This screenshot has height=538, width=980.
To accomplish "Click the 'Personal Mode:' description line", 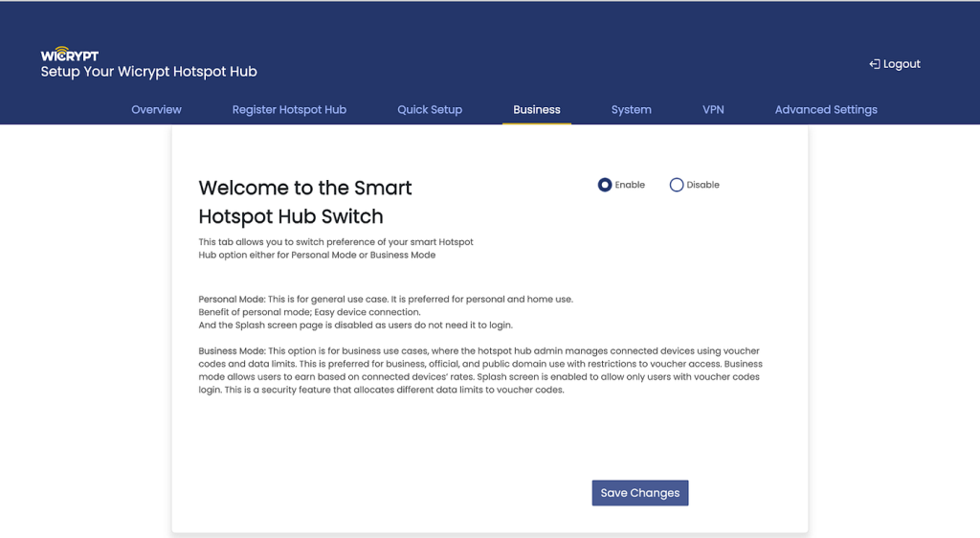I will tap(386, 300).
